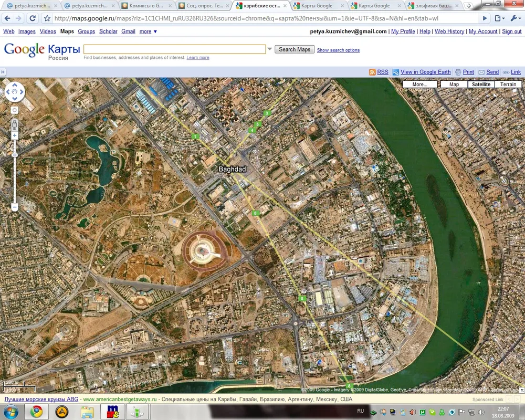Click the zoom slider handle

click(x=15, y=155)
